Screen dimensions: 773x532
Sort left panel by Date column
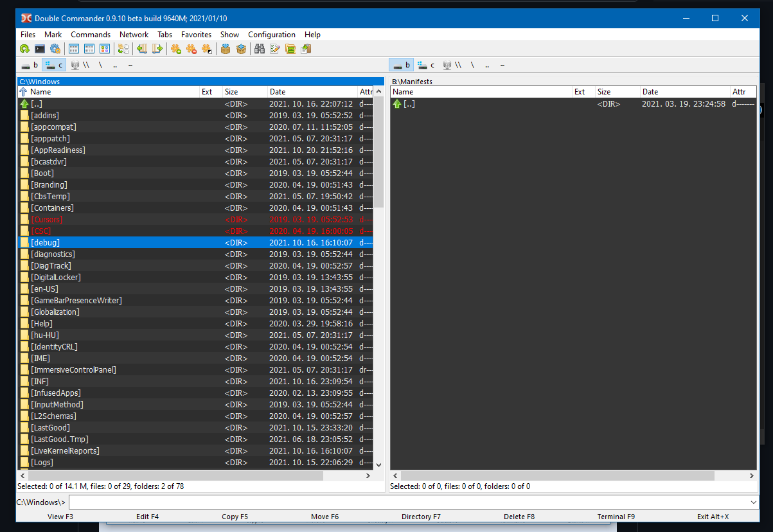pos(312,92)
